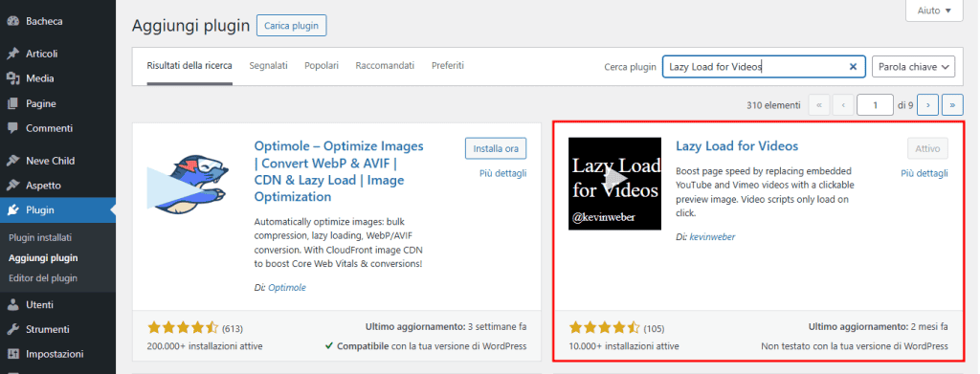Click the Optimole author link

(x=287, y=288)
